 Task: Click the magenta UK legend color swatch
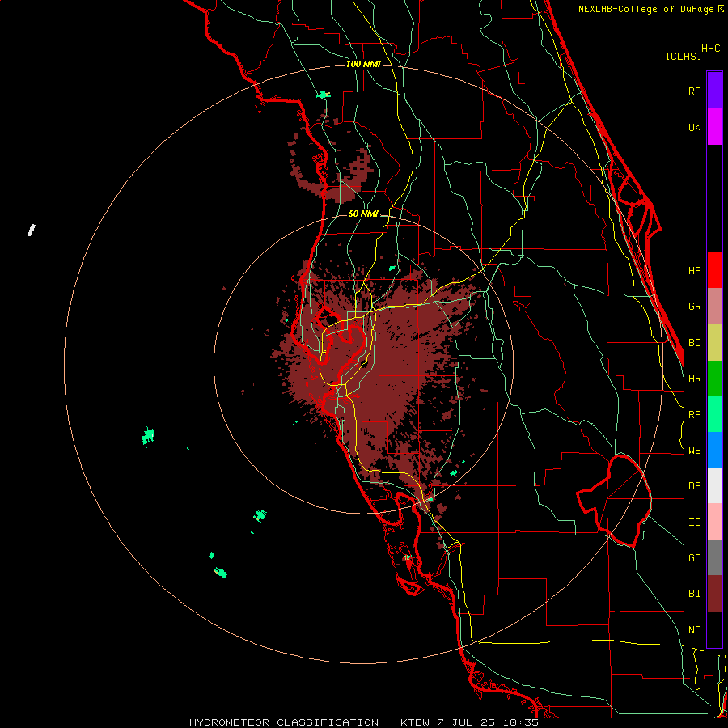714,127
